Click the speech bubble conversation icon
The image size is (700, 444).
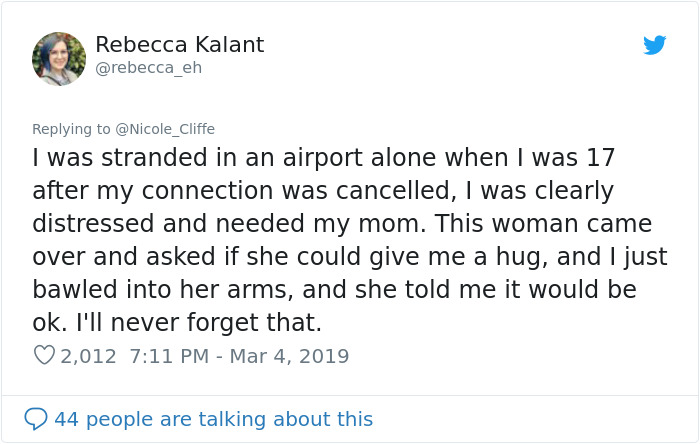click(36, 418)
